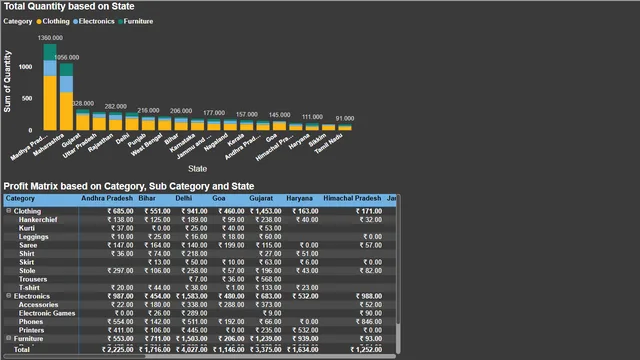This screenshot has height=360, width=640.
Task: Click the matrix horizontal scrollbar thumb
Action: pyautogui.click(x=74, y=356)
